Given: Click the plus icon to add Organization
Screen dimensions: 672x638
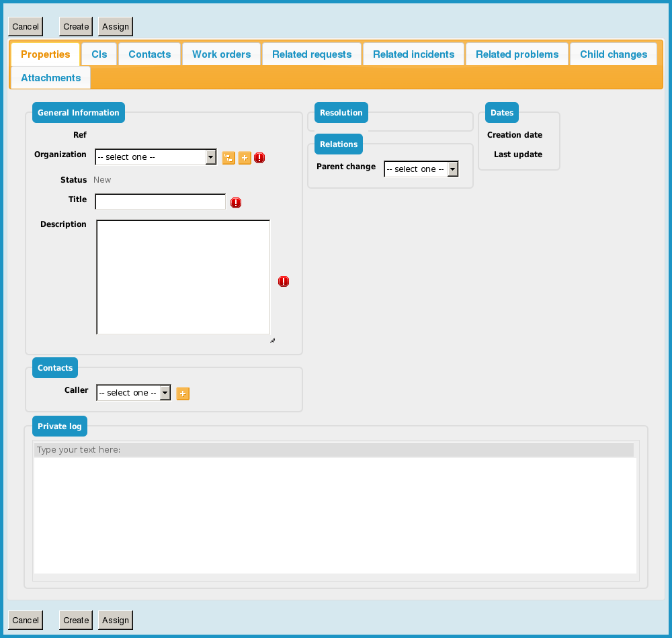Looking at the screenshot, I should point(245,158).
